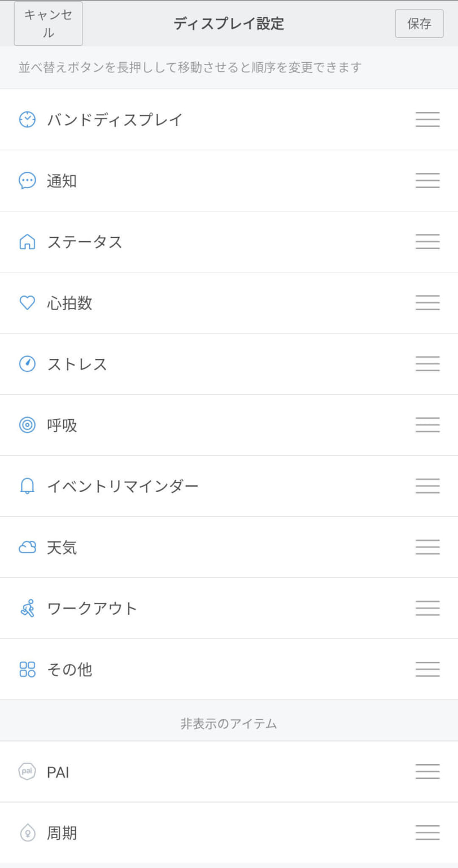
Task: Tap the PAI hexagon icon
Action: pyautogui.click(x=27, y=771)
